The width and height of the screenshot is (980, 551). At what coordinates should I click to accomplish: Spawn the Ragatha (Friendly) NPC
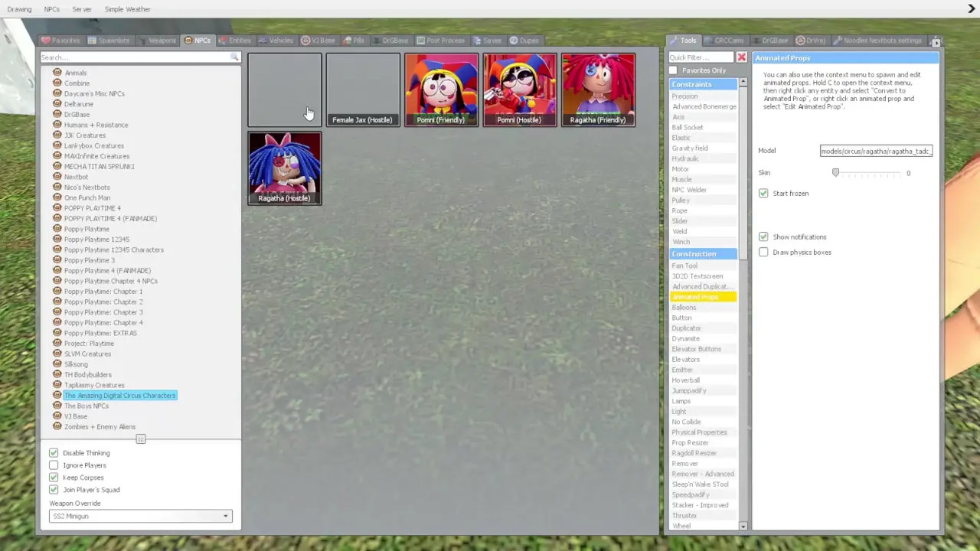(597, 88)
